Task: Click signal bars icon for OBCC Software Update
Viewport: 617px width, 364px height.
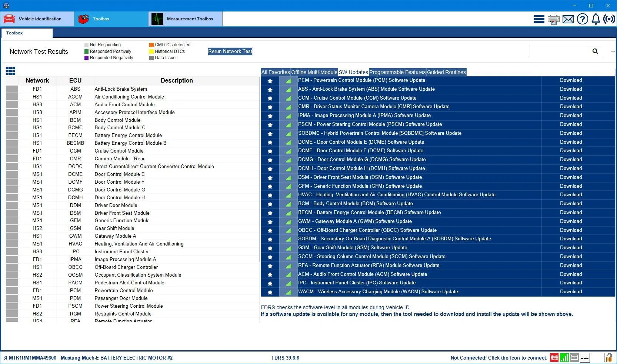Action: [288, 231]
